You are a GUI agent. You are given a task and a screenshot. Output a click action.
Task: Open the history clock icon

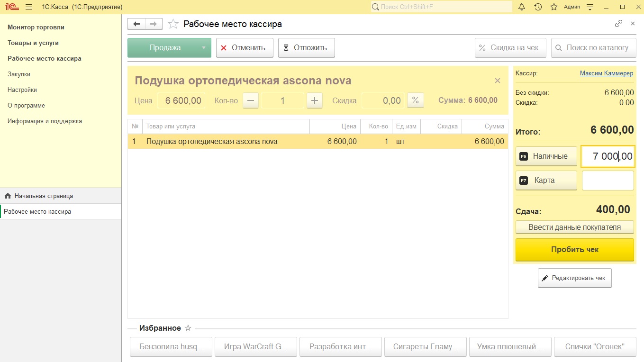click(538, 7)
